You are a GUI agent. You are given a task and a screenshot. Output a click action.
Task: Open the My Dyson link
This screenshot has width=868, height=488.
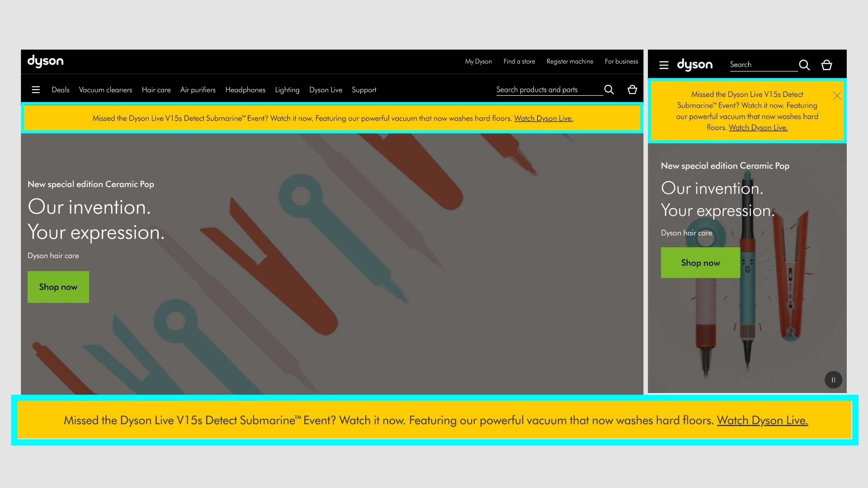(478, 61)
